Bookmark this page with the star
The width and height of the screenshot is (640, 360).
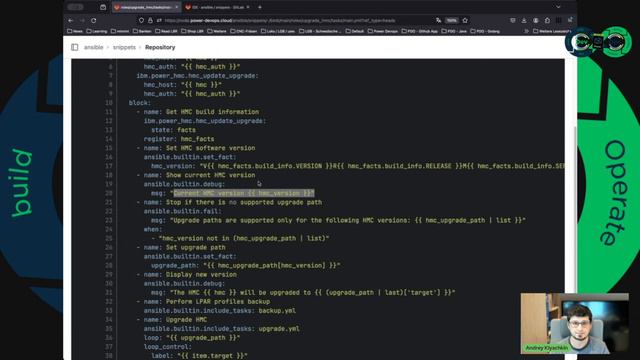(x=465, y=20)
